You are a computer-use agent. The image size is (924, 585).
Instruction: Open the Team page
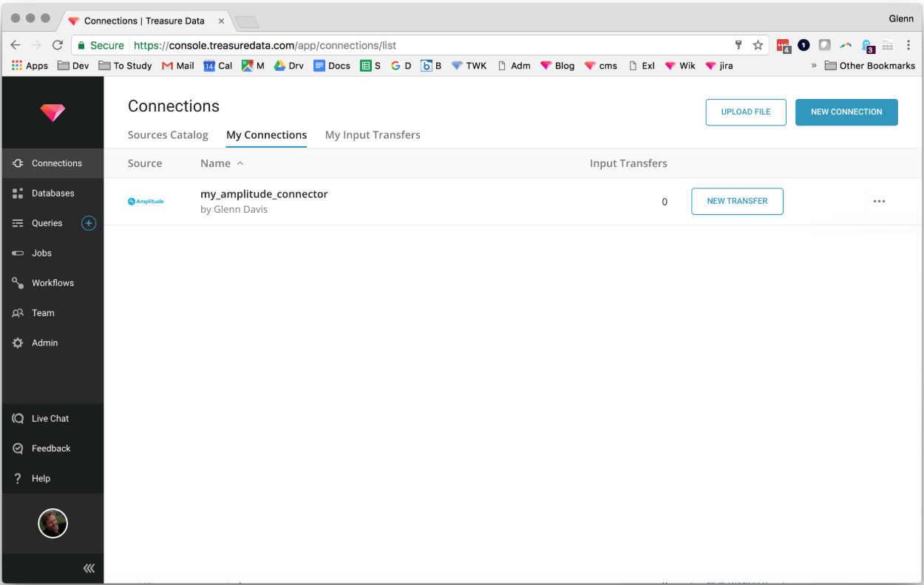pos(43,313)
